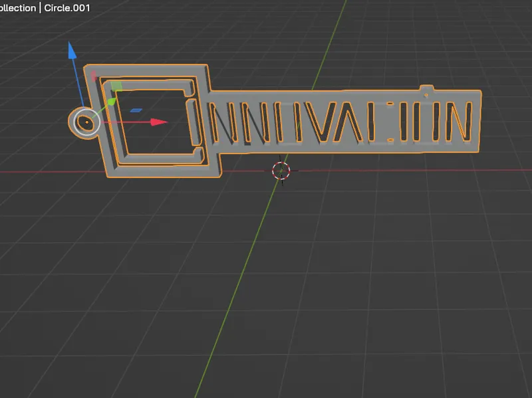Screen dimensions: 532x398
Task: Click the blue XY-plane gizmo square
Action: pos(136,110)
